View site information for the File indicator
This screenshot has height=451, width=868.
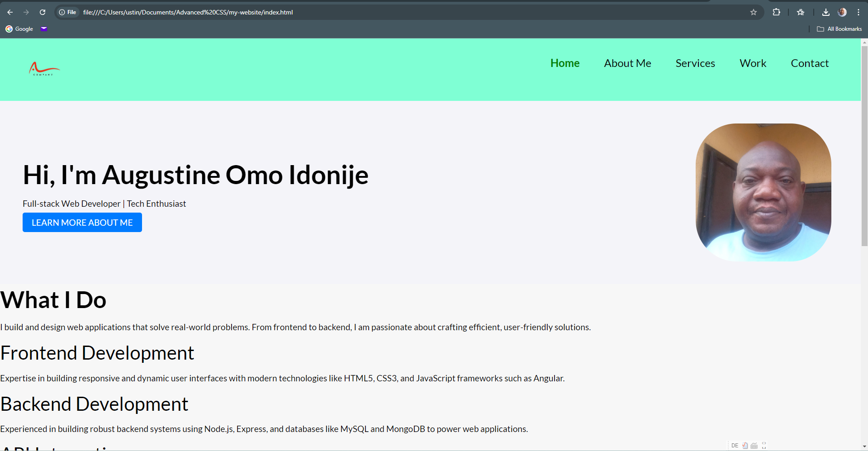(67, 12)
